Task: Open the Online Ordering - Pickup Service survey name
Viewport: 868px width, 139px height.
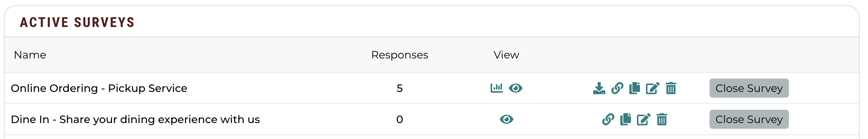Action: [x=99, y=88]
